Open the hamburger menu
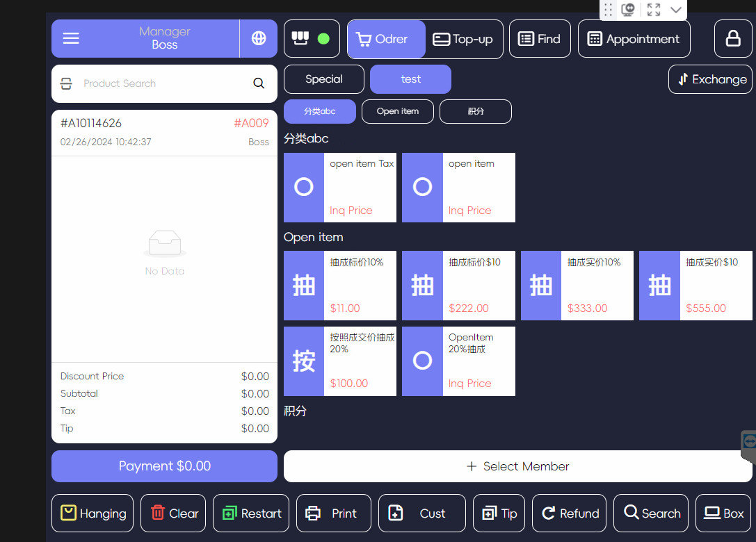The height and width of the screenshot is (542, 756). click(x=71, y=38)
